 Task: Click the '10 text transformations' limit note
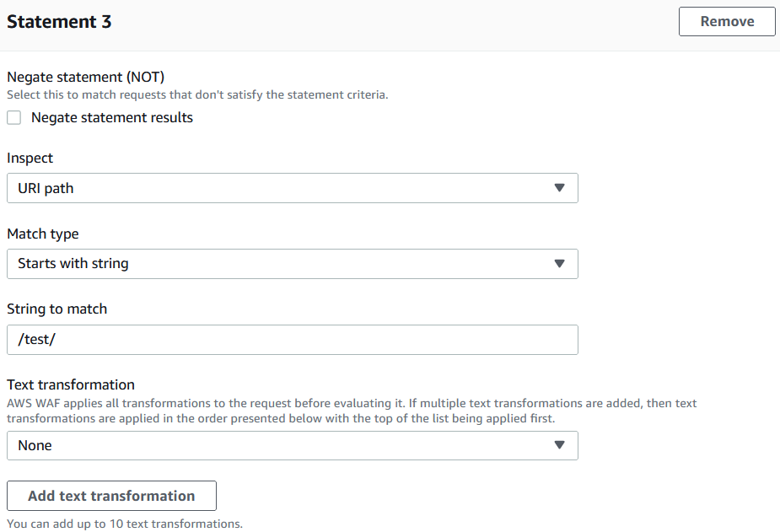click(125, 524)
